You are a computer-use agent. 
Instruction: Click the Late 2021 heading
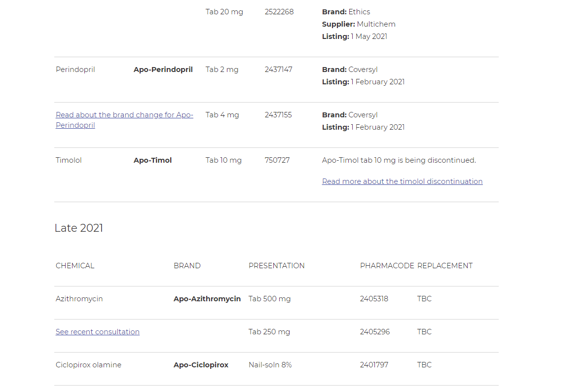pos(79,228)
